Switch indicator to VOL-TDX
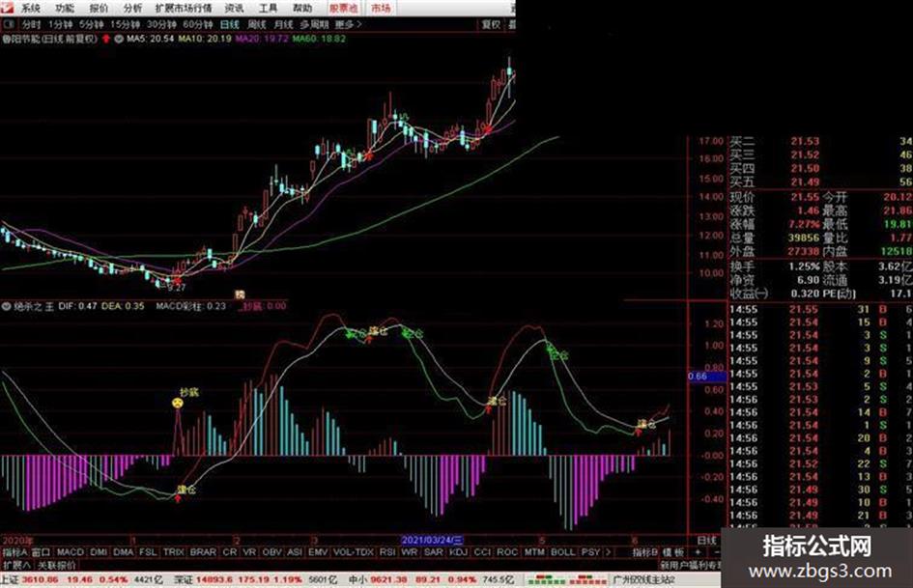 pos(354,552)
